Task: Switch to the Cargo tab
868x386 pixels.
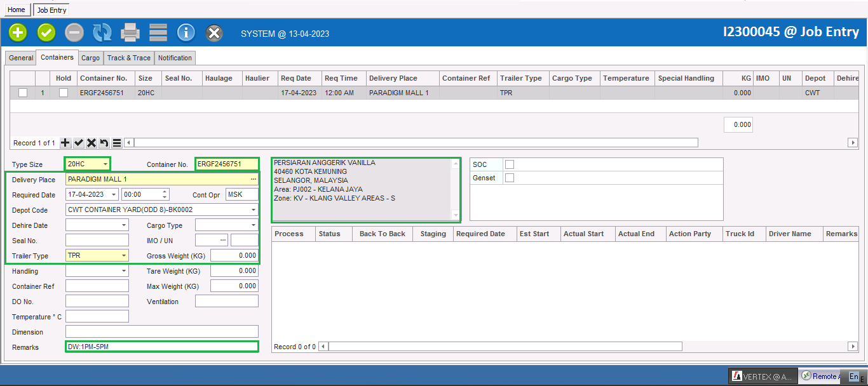Action: pyautogui.click(x=90, y=58)
